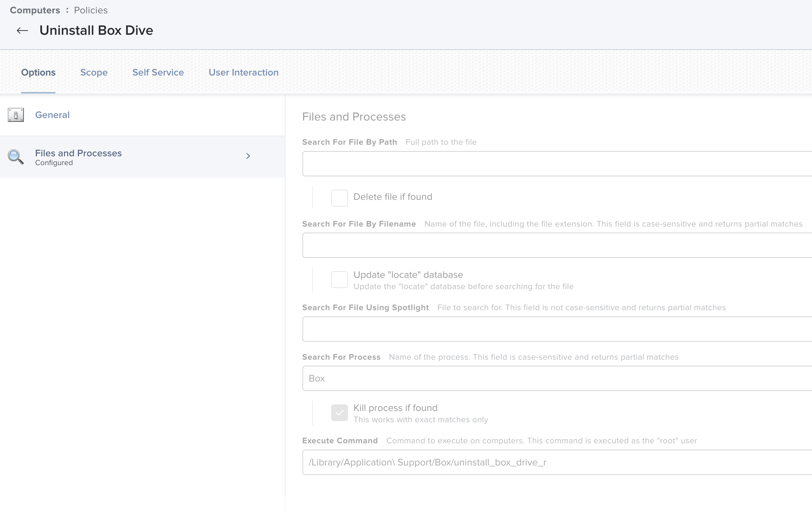This screenshot has width=812, height=522.
Task: Uncheck Kill process if found
Action: tap(339, 413)
